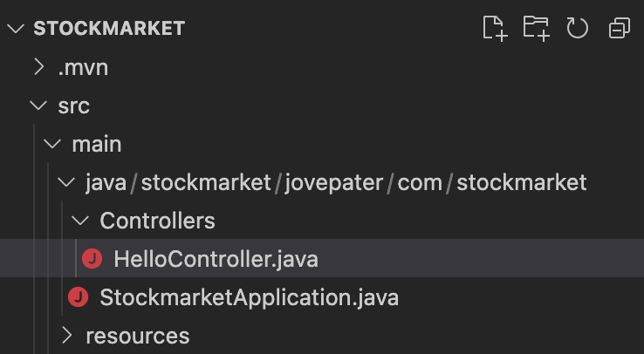The height and width of the screenshot is (354, 644).
Task: Open the StockmarketApplication.java file
Action: pos(249,297)
